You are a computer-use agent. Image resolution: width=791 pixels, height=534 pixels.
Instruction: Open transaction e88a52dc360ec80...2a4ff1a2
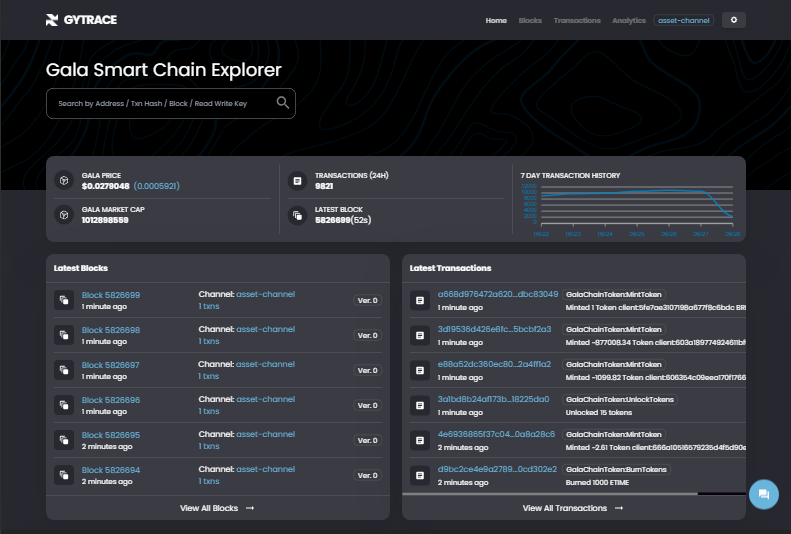pos(494,364)
